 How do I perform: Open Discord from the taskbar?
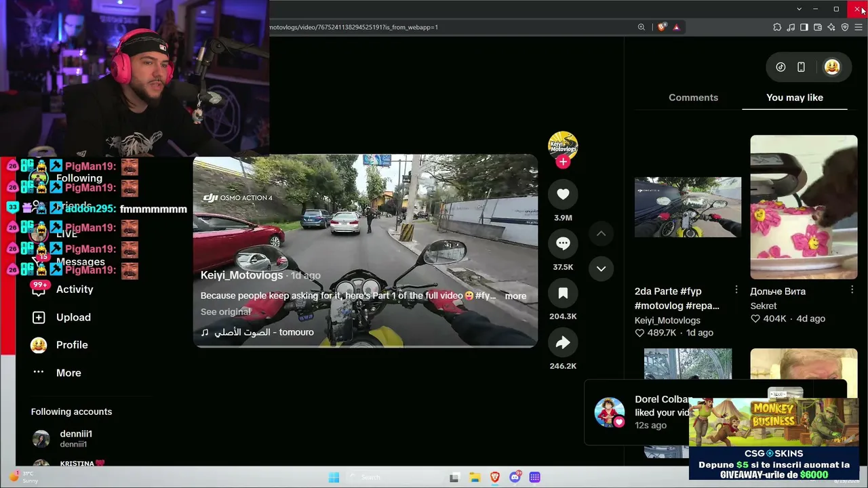pos(515,477)
